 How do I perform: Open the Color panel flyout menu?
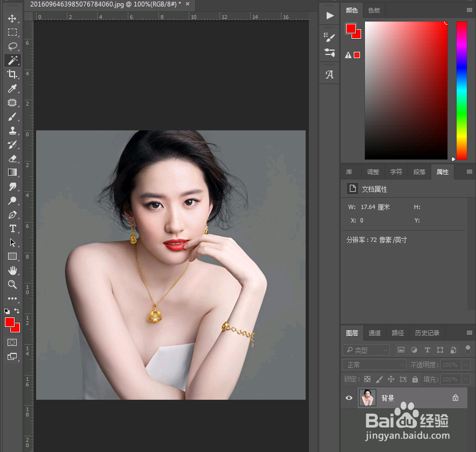(x=470, y=10)
